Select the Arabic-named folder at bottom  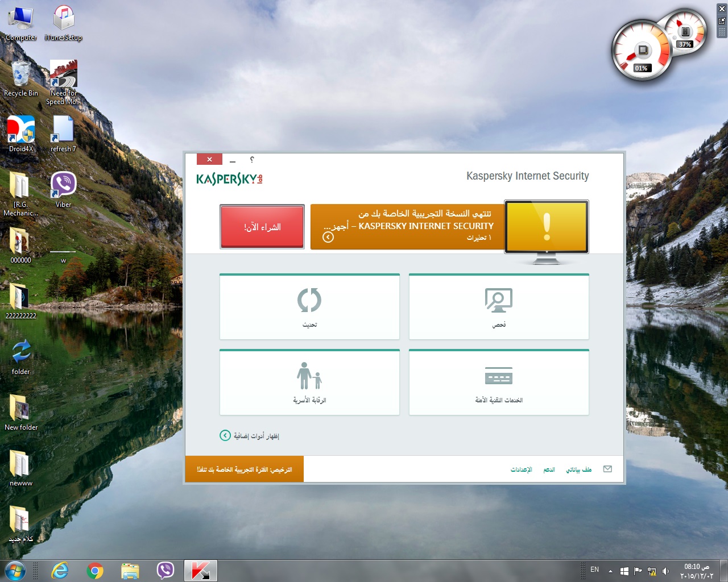pyautogui.click(x=21, y=524)
